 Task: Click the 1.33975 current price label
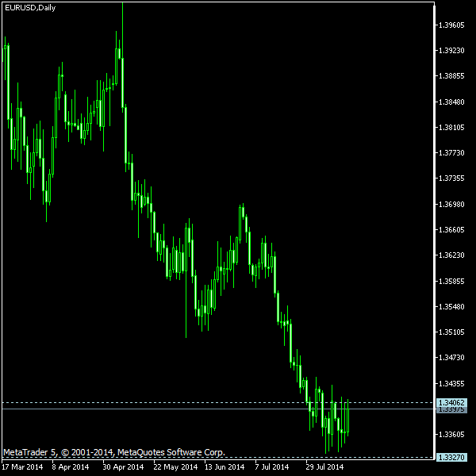(451, 409)
